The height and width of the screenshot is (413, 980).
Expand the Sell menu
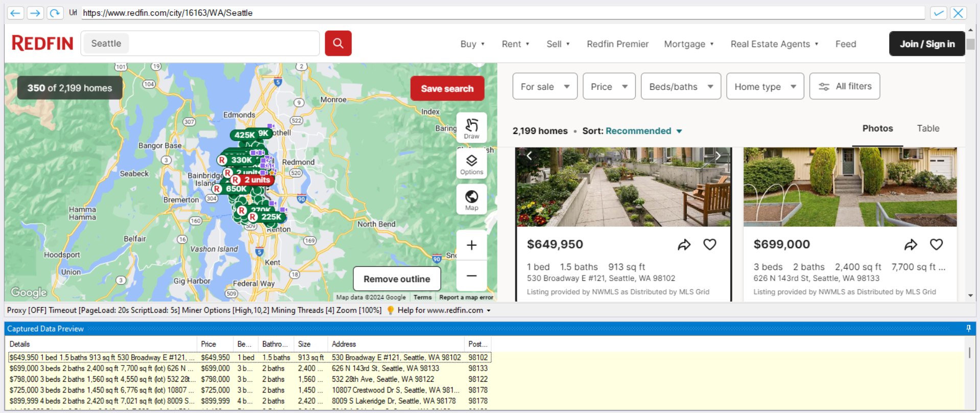(558, 44)
